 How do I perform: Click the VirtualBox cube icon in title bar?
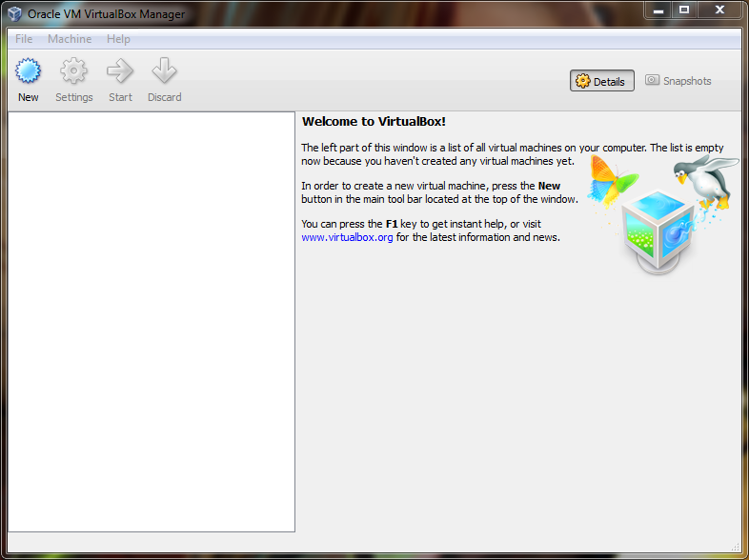[x=14, y=14]
